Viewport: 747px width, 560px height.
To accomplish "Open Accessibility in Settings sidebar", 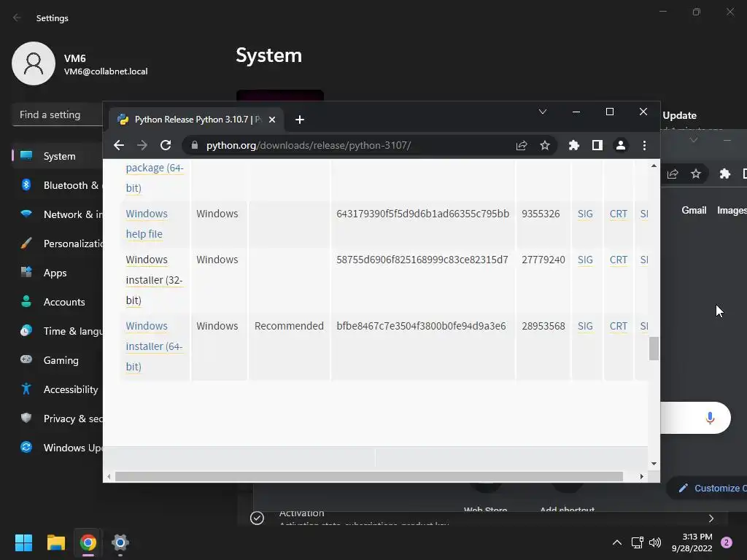I will point(57,389).
